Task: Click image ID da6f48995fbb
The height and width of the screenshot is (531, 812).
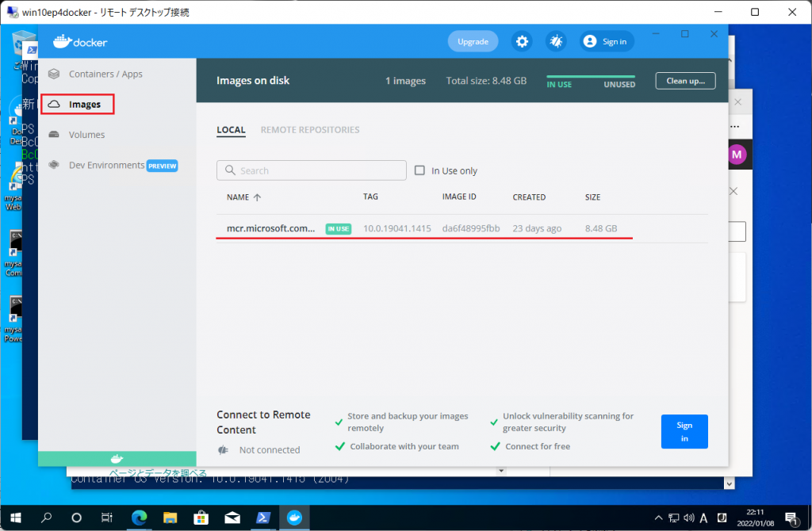Action: coord(471,228)
